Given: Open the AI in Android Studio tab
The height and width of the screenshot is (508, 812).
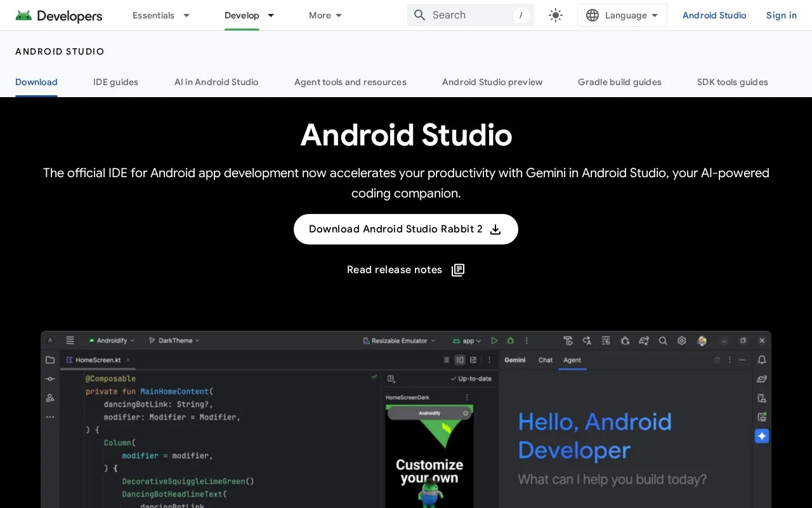Looking at the screenshot, I should click(216, 82).
